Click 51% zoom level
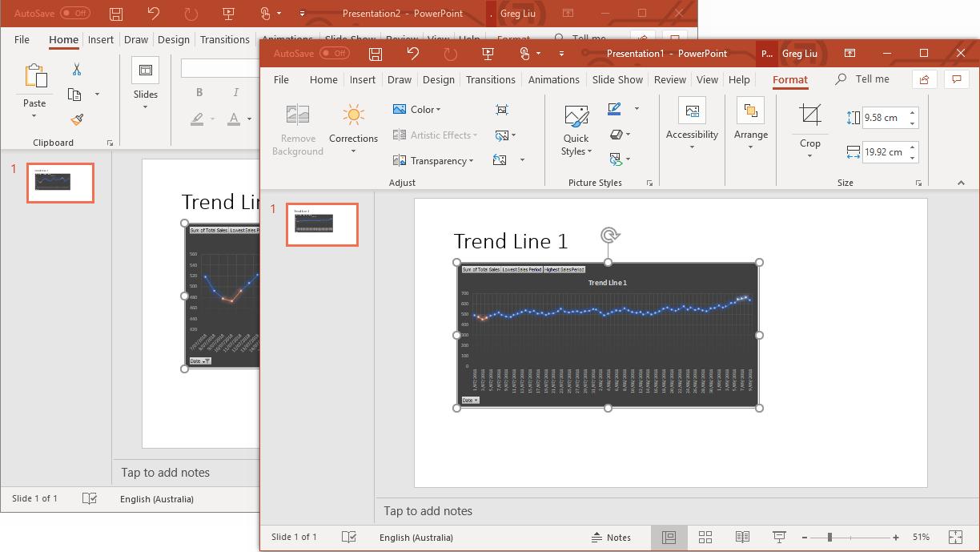Image resolution: width=980 pixels, height=552 pixels. point(921,537)
